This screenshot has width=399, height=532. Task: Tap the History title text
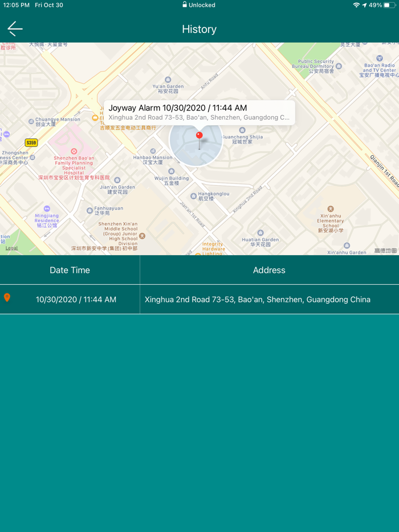coord(199,29)
